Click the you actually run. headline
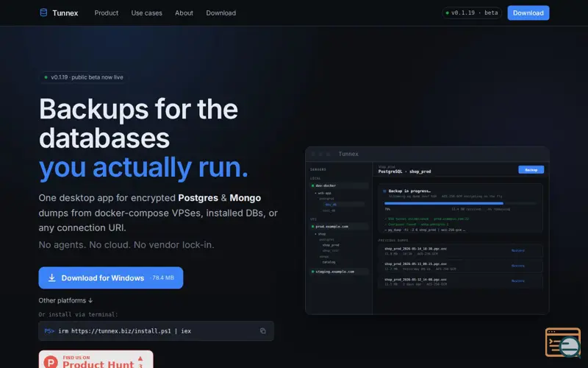 pos(143,168)
